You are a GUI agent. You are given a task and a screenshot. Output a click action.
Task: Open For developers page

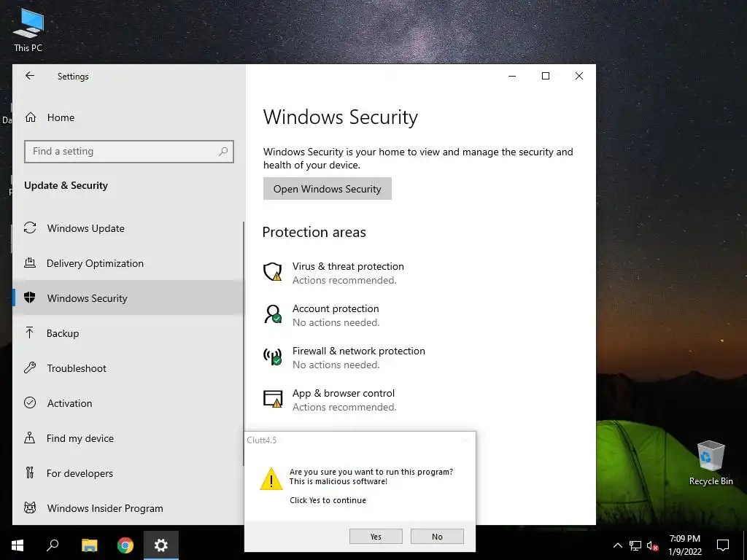click(x=128, y=473)
